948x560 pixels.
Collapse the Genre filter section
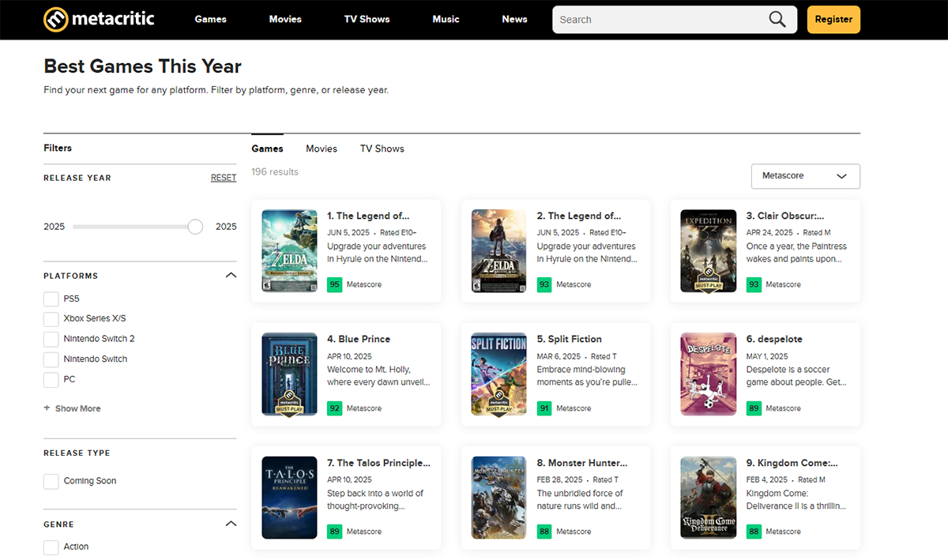(x=231, y=524)
